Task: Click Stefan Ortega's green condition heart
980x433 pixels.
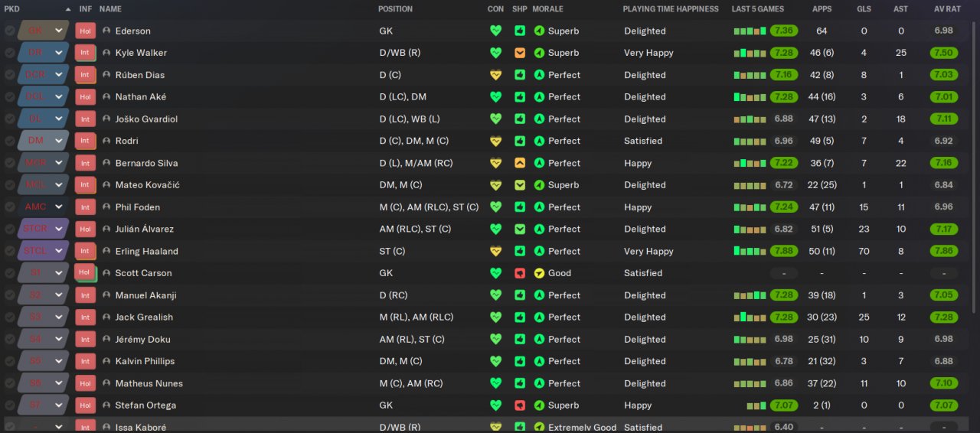Action: (x=496, y=405)
